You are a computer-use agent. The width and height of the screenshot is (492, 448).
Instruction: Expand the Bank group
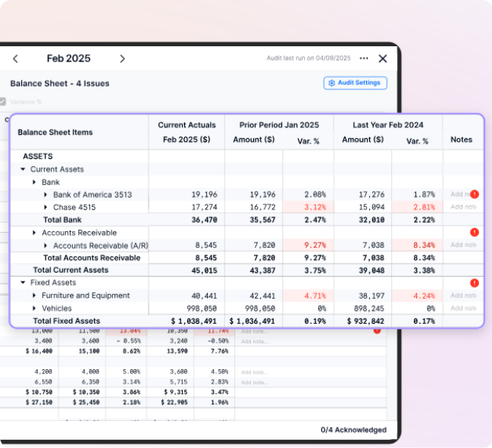pos(35,183)
